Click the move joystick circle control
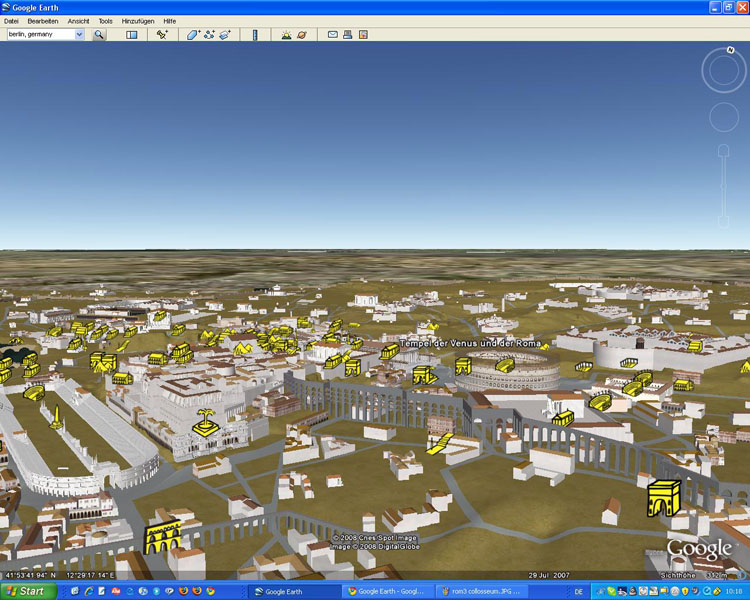The image size is (750, 600). coord(724,117)
